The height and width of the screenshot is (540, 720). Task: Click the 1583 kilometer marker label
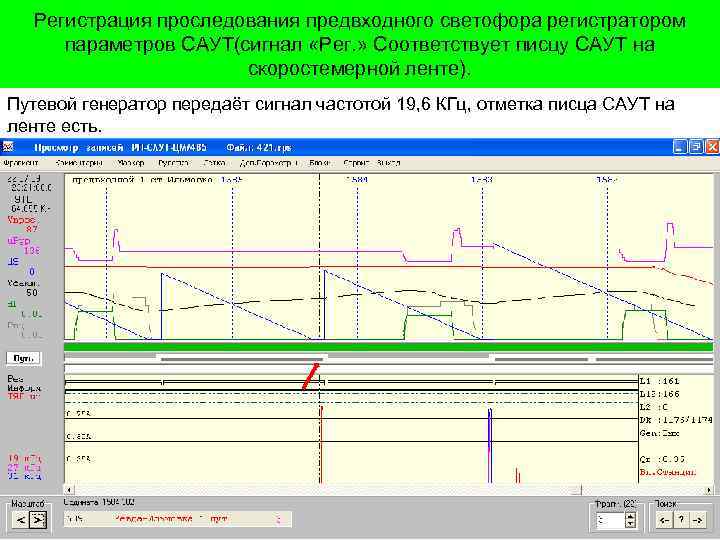tap(482, 180)
